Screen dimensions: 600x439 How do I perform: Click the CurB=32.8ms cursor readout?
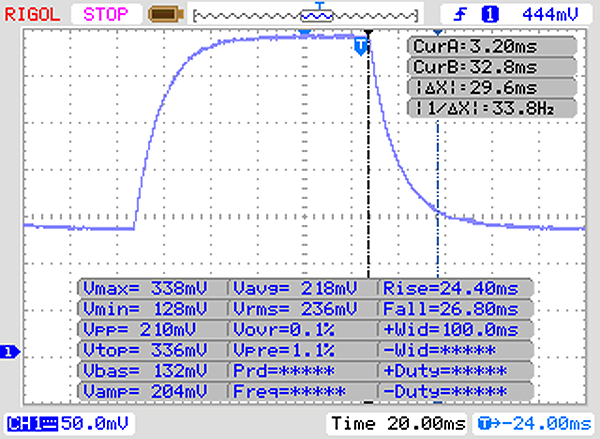(x=492, y=67)
